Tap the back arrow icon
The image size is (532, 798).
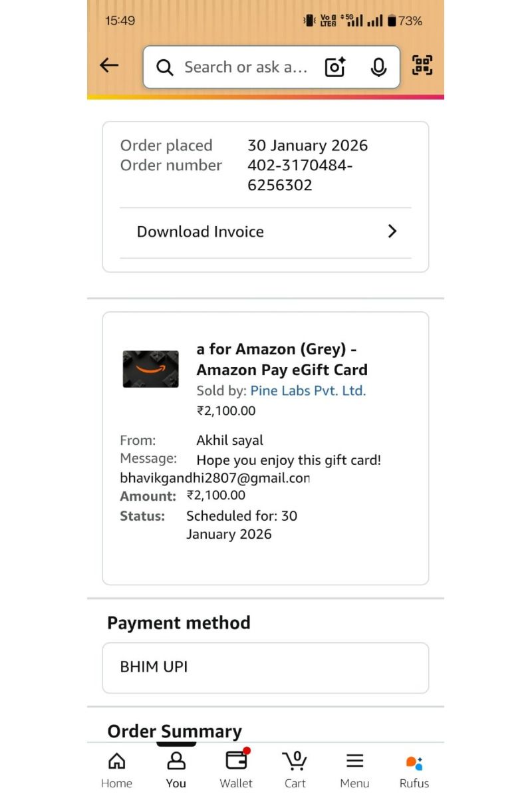click(x=109, y=65)
